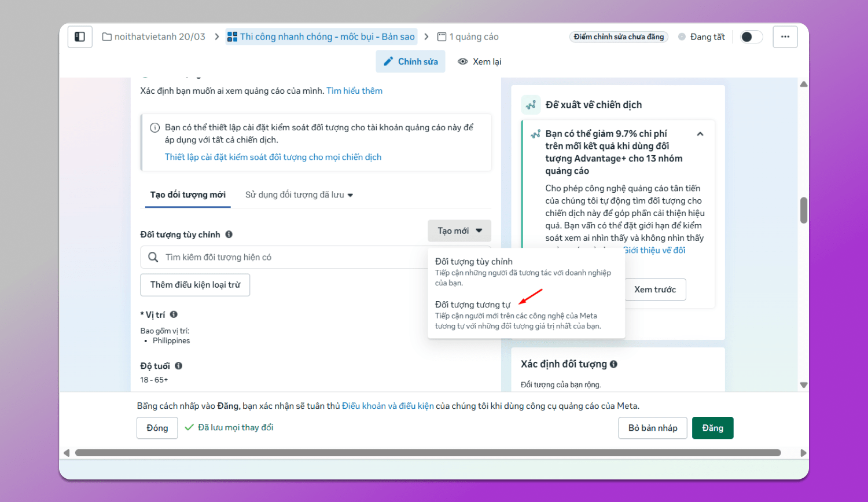868x502 pixels.
Task: Click info icon next to Đối tượng tùy chỉnh
Action: pyautogui.click(x=229, y=234)
